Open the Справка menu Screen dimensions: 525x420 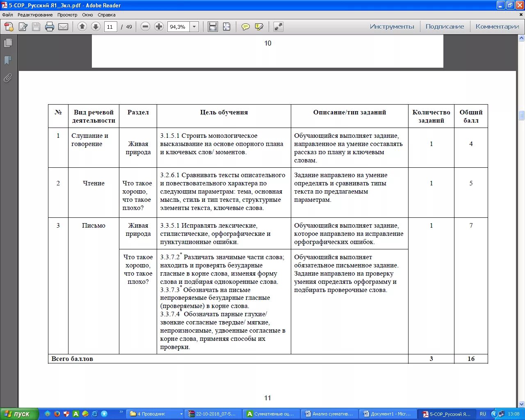click(x=107, y=15)
